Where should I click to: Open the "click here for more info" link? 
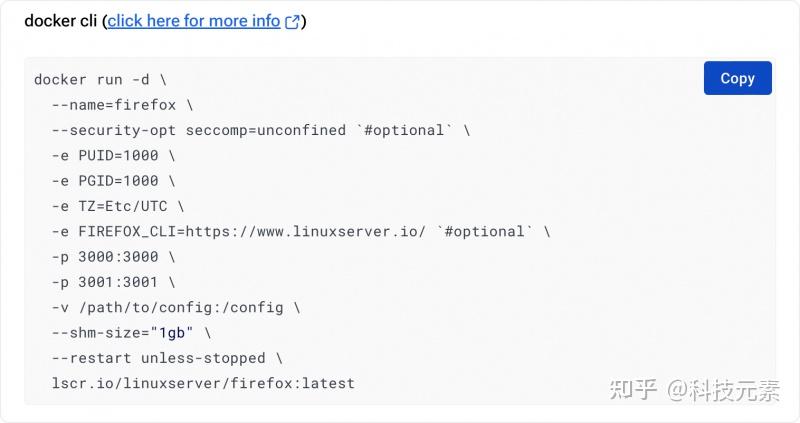[x=194, y=21]
